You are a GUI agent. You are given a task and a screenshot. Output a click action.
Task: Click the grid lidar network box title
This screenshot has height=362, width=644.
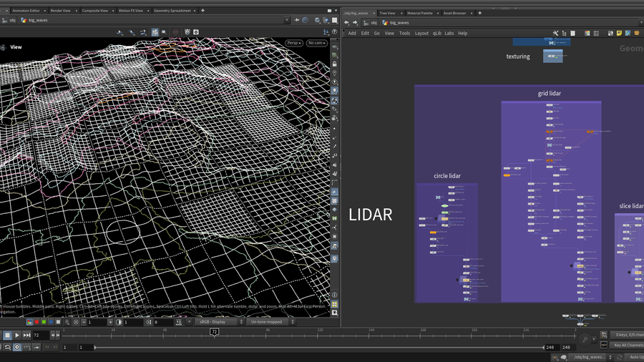click(x=550, y=94)
